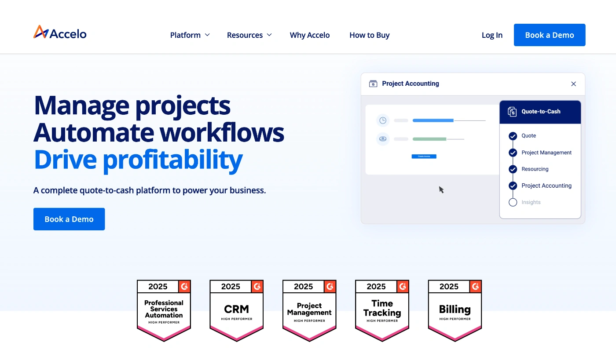Click the coin icon in the mockup
The width and height of the screenshot is (616, 364).
(383, 139)
